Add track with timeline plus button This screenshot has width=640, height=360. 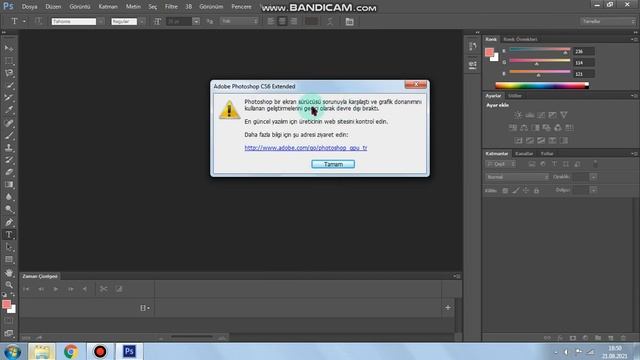coord(448,308)
